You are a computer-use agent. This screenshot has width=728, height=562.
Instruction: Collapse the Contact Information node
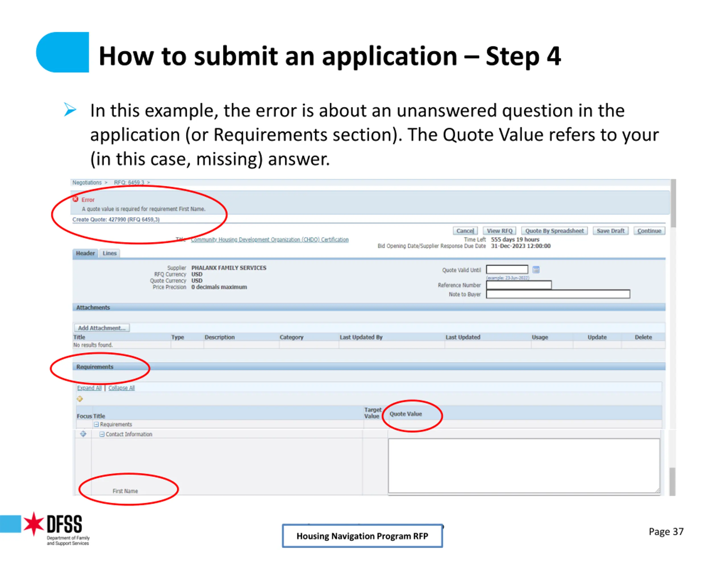coord(102,434)
